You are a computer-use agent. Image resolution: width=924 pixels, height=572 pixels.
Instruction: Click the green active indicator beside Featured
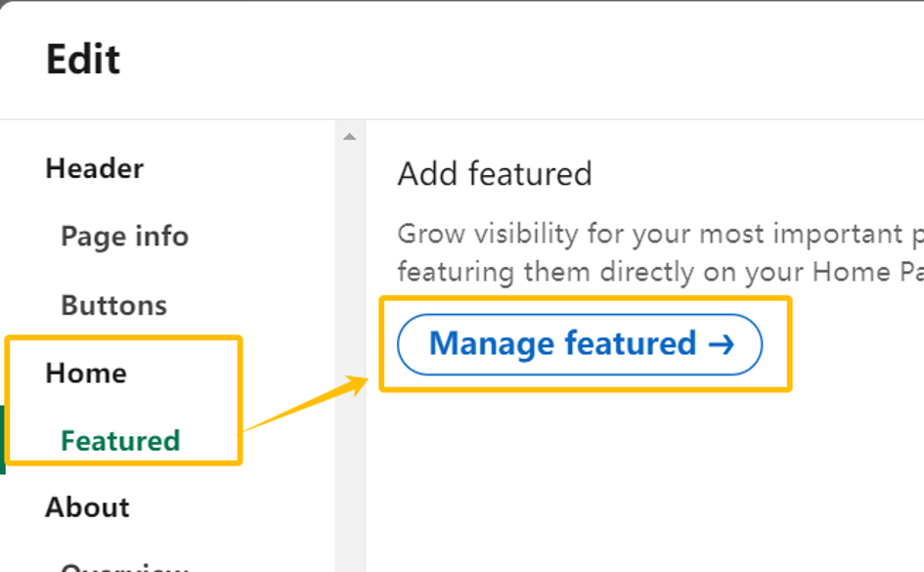pos(2,439)
